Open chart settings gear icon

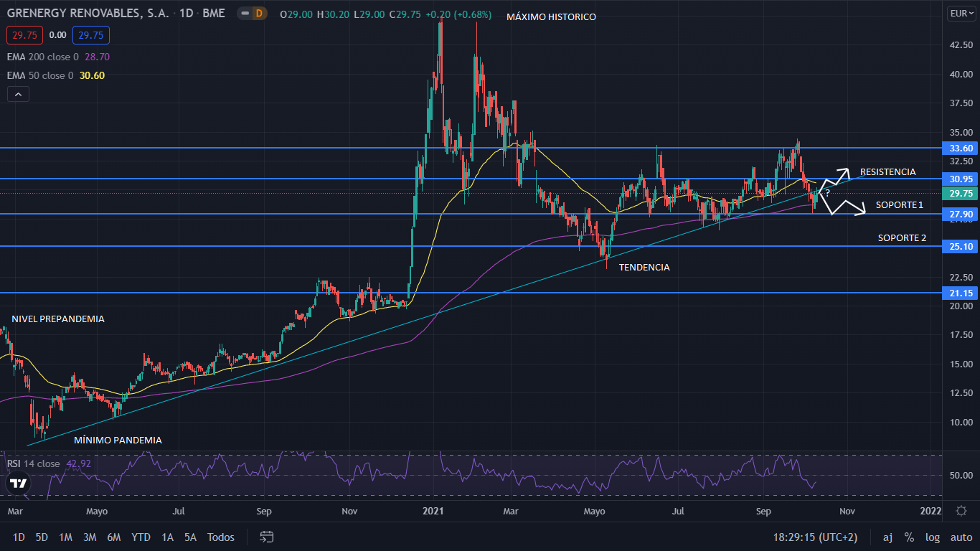961,511
